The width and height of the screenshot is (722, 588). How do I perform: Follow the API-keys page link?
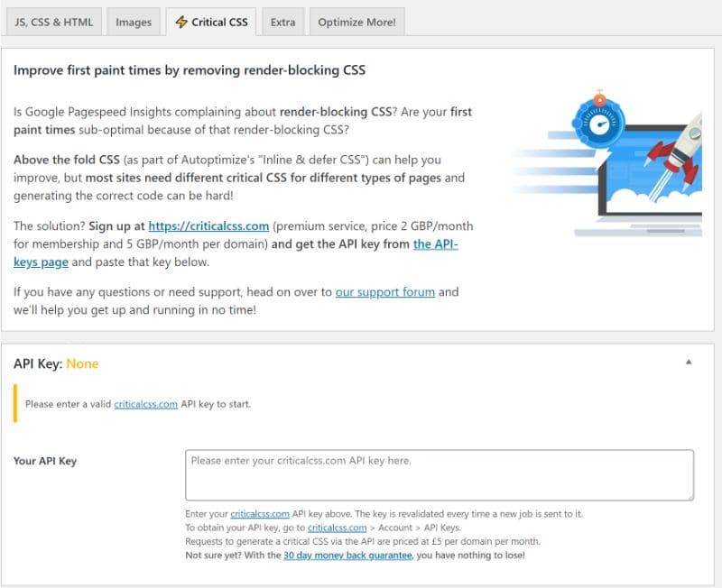click(435, 244)
